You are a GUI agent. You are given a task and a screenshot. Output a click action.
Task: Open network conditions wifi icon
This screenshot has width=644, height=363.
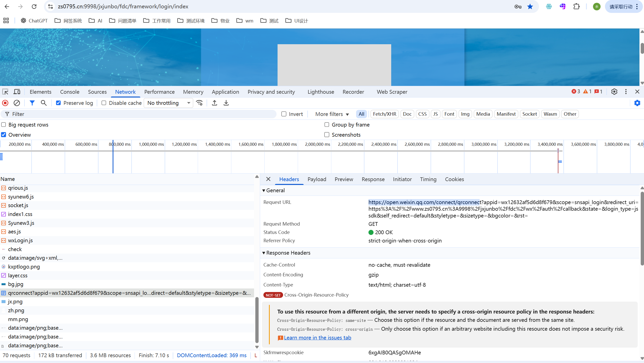tap(200, 103)
